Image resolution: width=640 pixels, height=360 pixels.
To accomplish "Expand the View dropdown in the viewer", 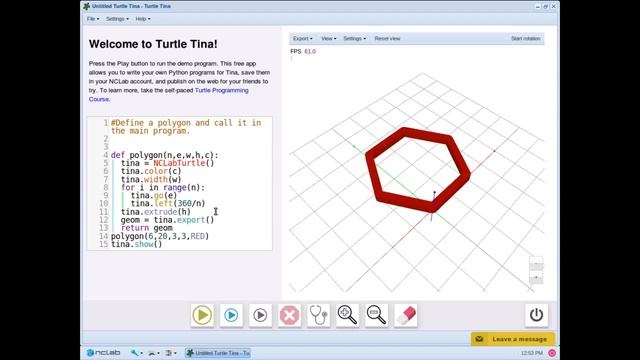I will [329, 38].
